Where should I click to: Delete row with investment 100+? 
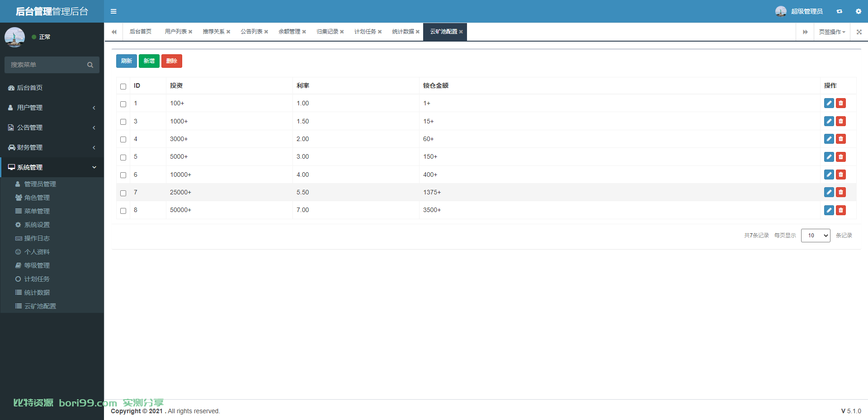[840, 103]
